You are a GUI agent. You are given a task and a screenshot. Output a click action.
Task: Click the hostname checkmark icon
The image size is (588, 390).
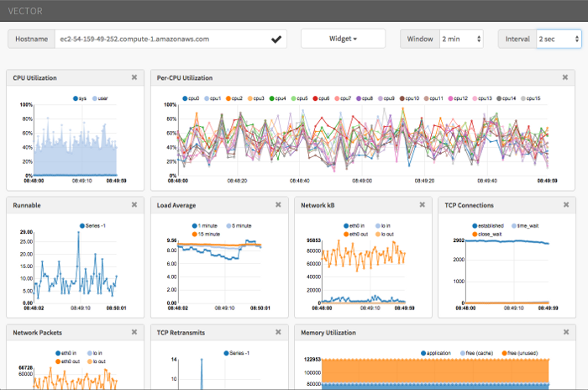276,40
